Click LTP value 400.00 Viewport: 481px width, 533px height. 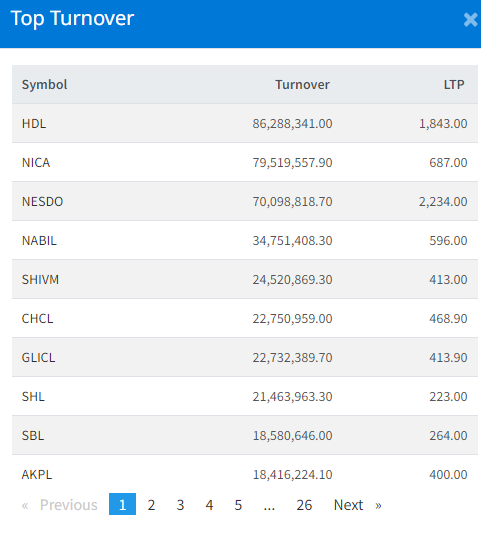pos(448,475)
